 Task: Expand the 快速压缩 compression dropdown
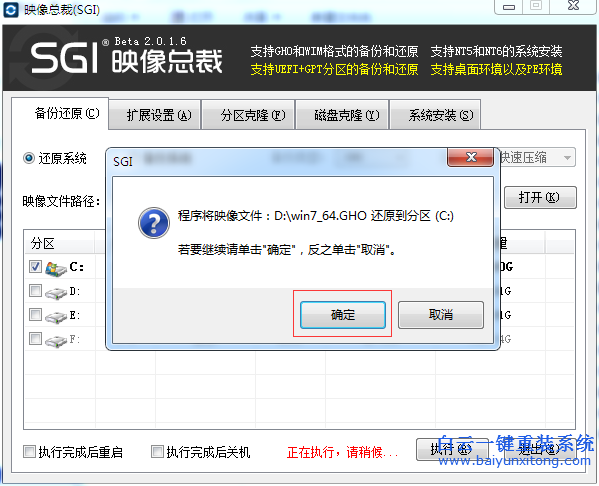568,157
